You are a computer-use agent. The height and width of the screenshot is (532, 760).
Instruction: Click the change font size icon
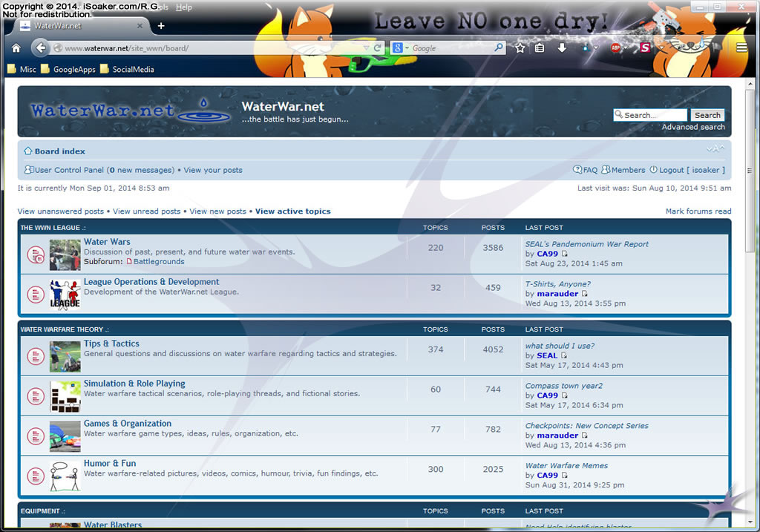715,148
